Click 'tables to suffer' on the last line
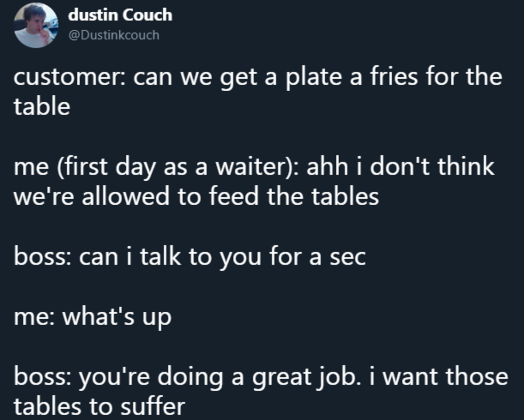The height and width of the screenshot is (420, 524). point(100,406)
